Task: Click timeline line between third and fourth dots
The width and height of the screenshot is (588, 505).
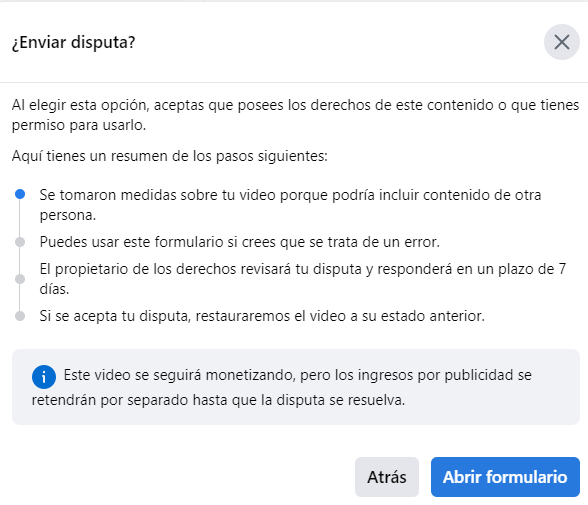Action: (x=20, y=298)
